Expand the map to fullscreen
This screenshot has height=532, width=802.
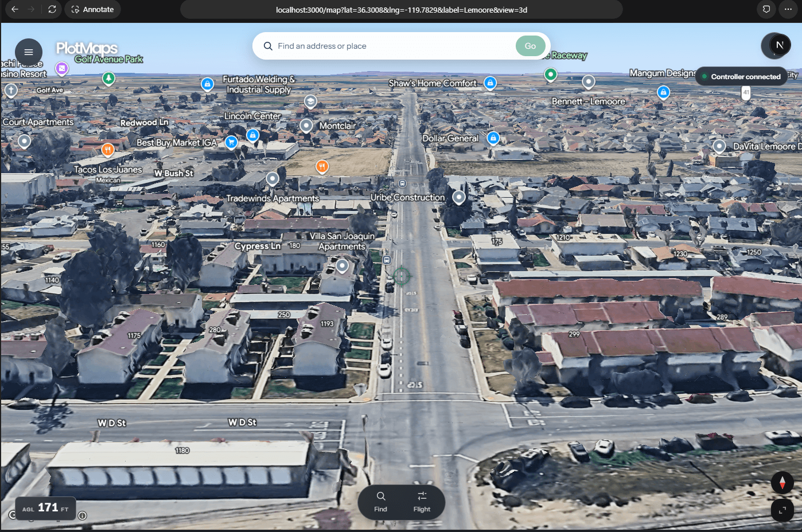point(782,510)
